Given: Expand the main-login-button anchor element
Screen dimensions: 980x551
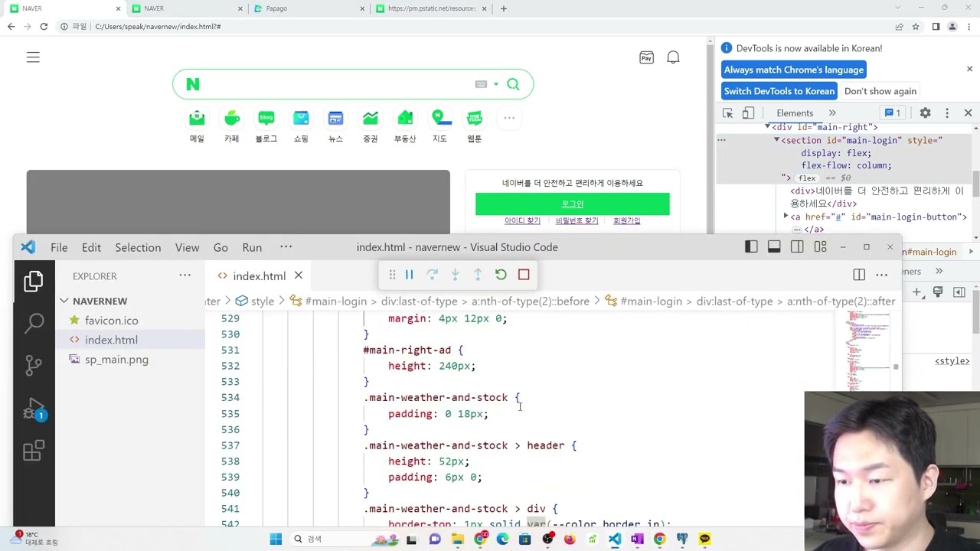Looking at the screenshot, I should click(x=786, y=217).
